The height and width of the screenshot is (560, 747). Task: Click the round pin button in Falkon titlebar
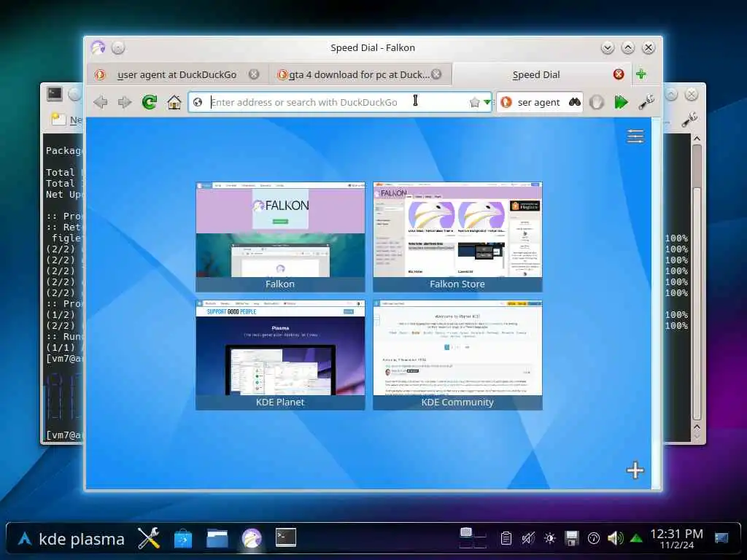[118, 47]
